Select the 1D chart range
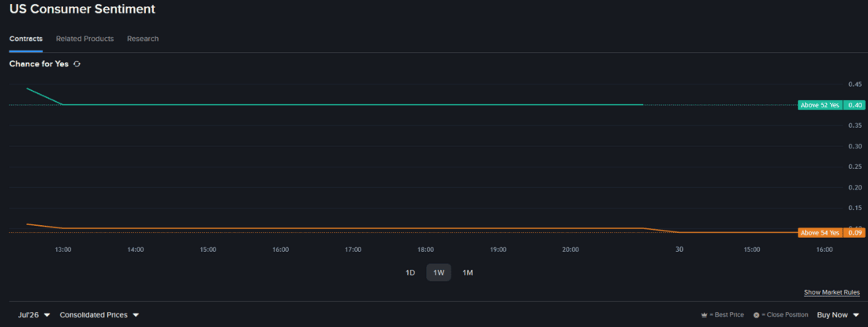868x327 pixels. coord(410,272)
